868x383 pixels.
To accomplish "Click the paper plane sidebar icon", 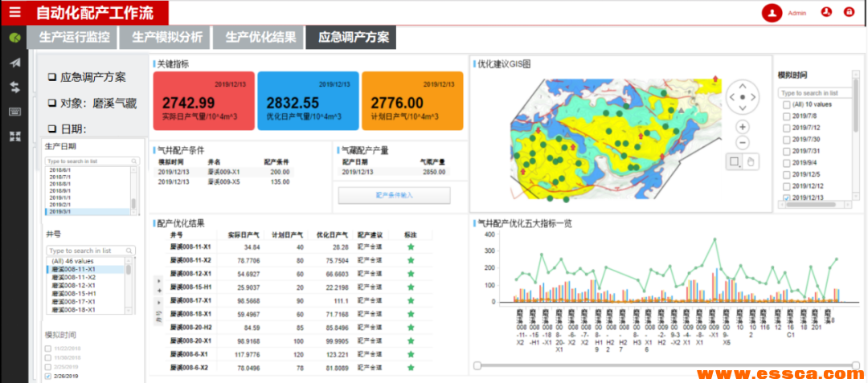I will pos(14,63).
